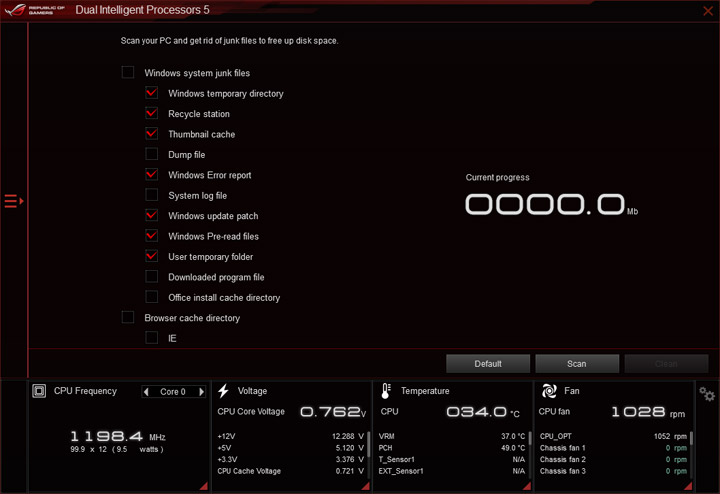Click the +12V voltage row
The image size is (720, 494).
tap(291, 436)
